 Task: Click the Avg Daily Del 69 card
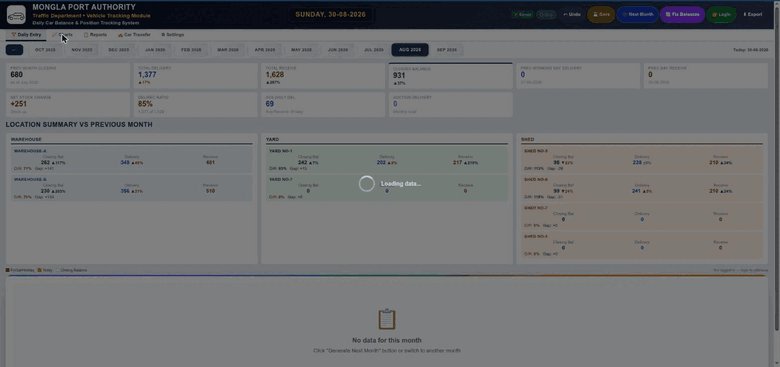coord(323,104)
